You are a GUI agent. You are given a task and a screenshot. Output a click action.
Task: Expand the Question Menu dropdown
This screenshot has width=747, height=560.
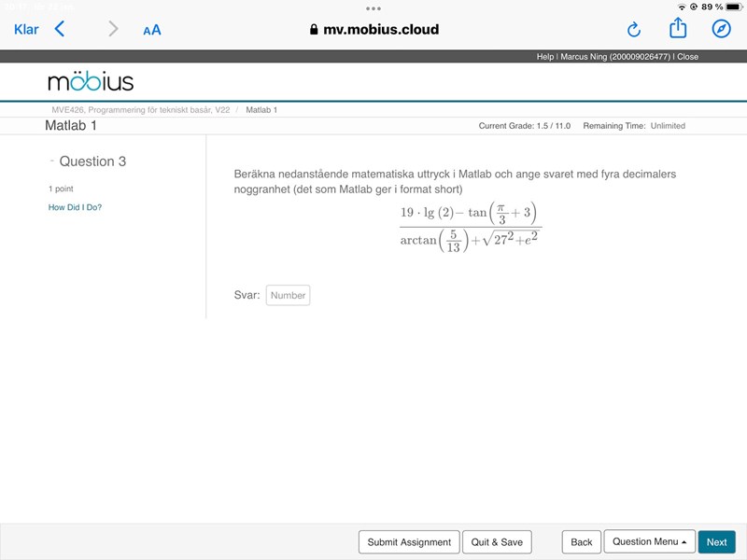pos(649,541)
